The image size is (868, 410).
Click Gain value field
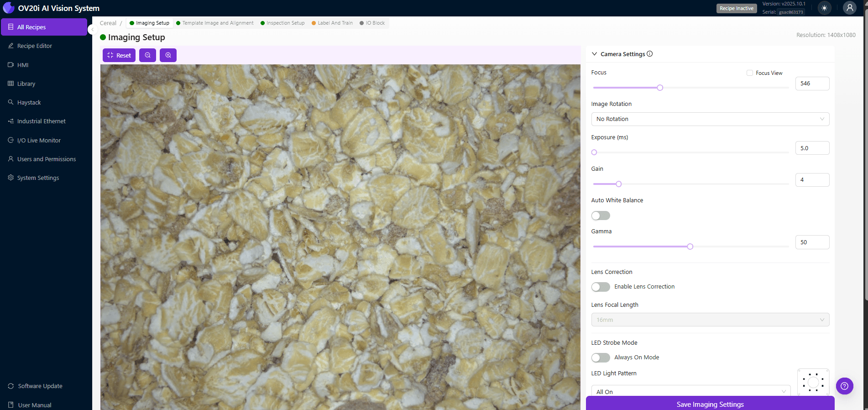812,180
